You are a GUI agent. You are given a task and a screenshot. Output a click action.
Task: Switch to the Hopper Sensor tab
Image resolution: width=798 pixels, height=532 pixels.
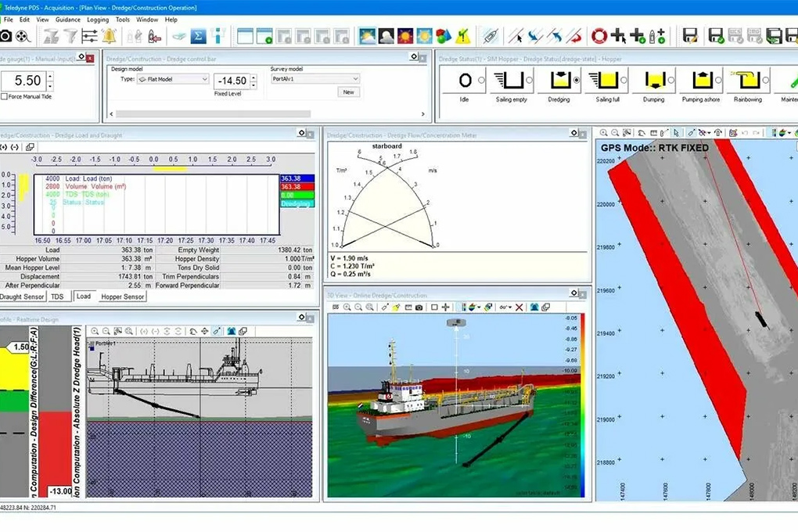(x=122, y=297)
